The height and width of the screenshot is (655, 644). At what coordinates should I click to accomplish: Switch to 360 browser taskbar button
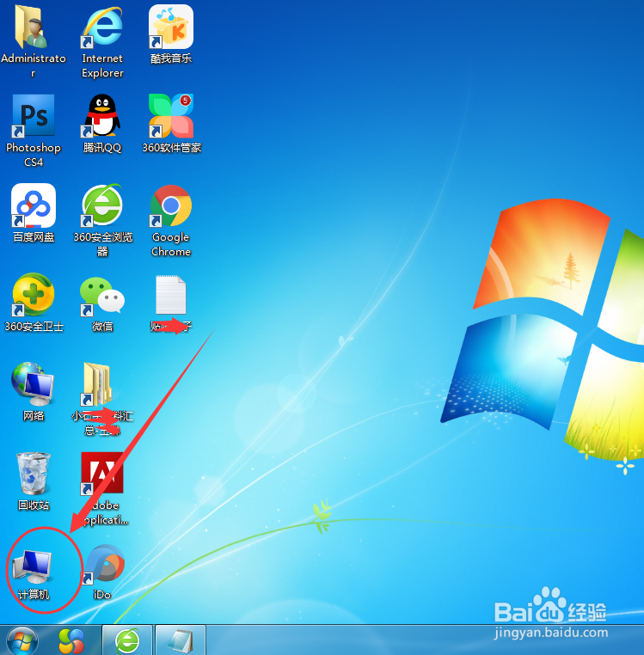click(127, 640)
